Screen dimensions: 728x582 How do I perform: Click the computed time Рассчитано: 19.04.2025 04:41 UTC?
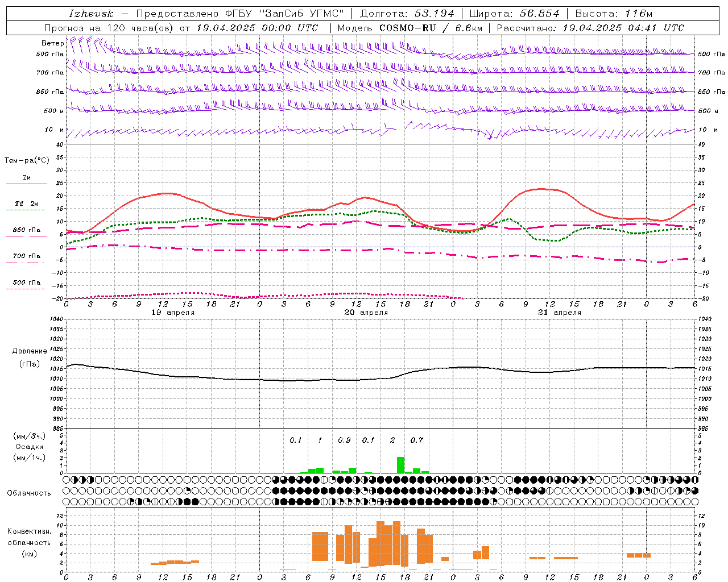(x=590, y=28)
